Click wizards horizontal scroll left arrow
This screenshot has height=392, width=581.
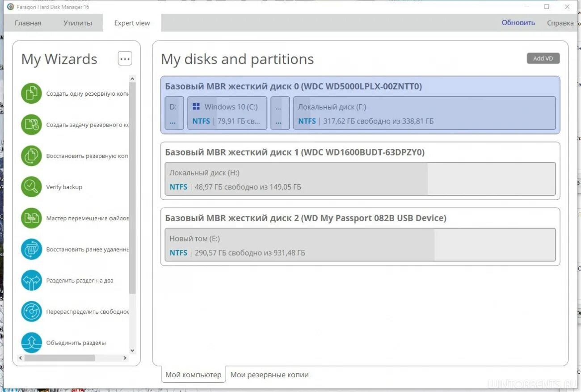tap(21, 358)
